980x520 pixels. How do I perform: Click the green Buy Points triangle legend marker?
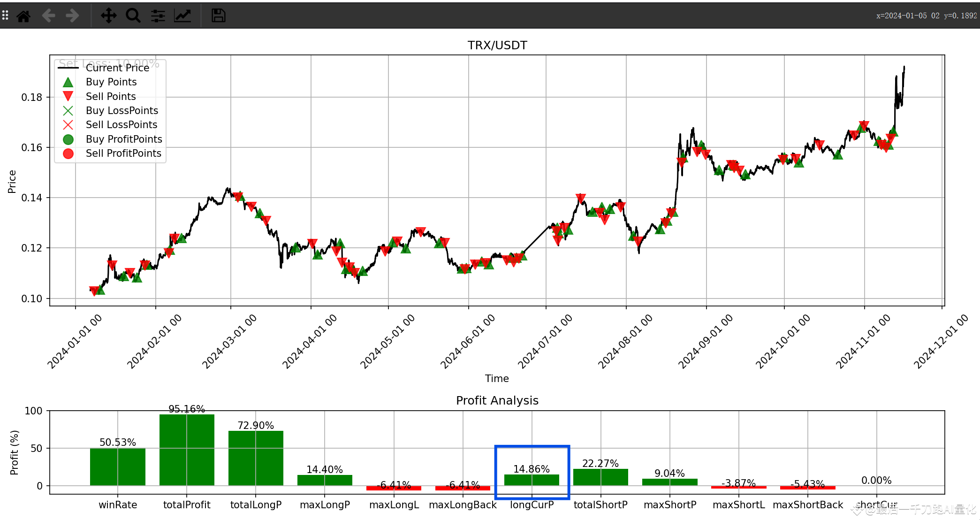click(x=68, y=82)
